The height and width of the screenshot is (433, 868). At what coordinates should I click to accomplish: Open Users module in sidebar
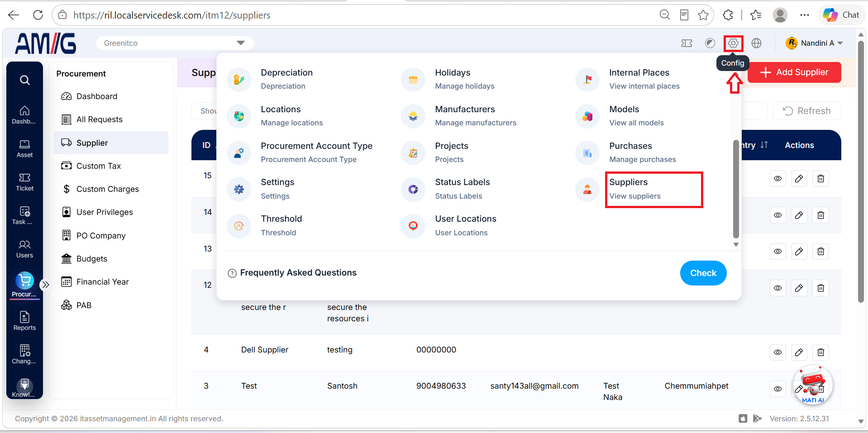coord(25,249)
